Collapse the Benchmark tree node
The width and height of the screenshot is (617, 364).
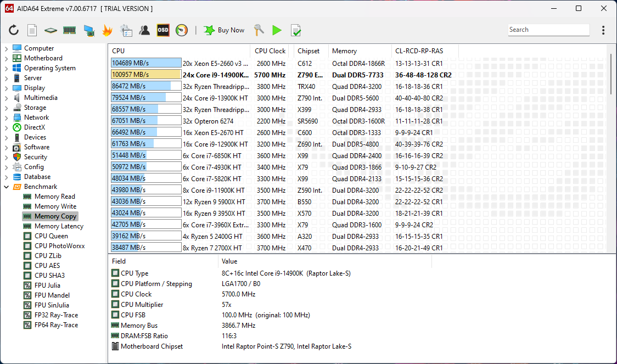(x=6, y=187)
